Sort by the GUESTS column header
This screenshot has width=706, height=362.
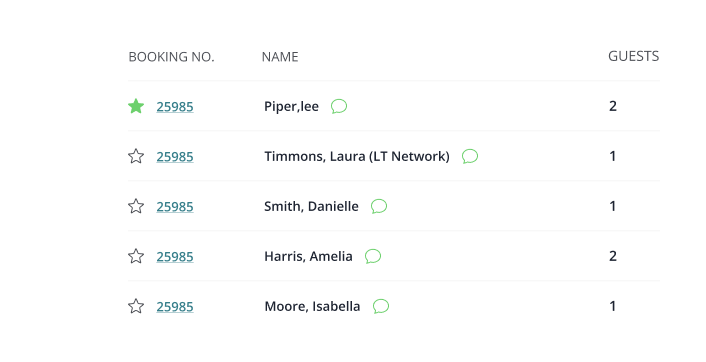[x=634, y=56]
